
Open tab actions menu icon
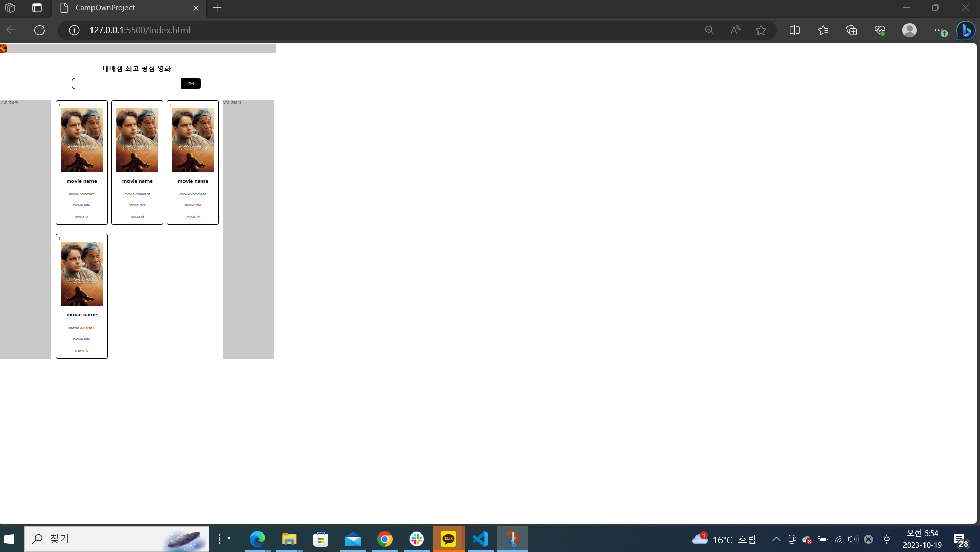[37, 8]
